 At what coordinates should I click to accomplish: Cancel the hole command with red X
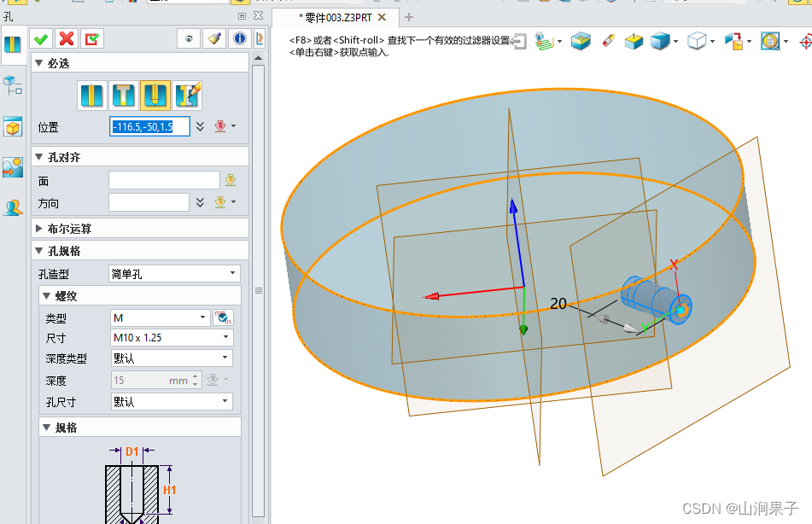(67, 39)
